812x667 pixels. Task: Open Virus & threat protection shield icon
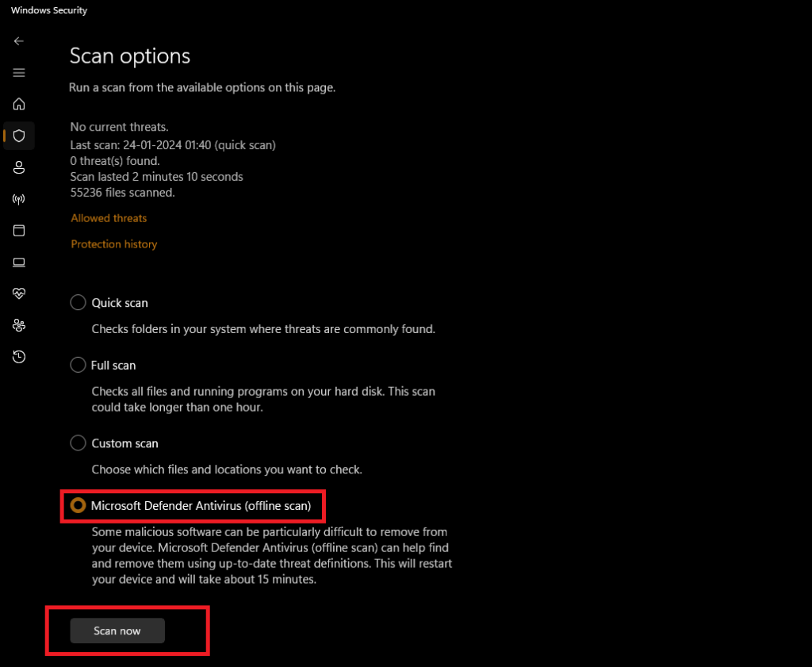click(19, 136)
